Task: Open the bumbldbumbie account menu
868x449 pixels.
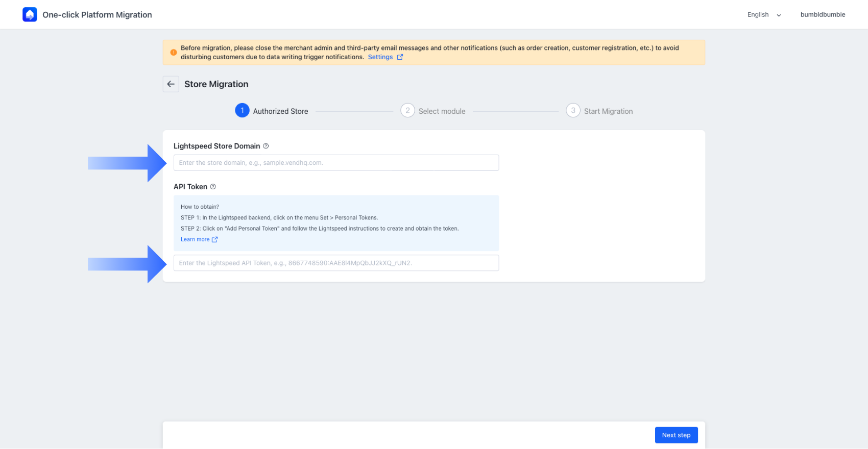Action: click(823, 15)
